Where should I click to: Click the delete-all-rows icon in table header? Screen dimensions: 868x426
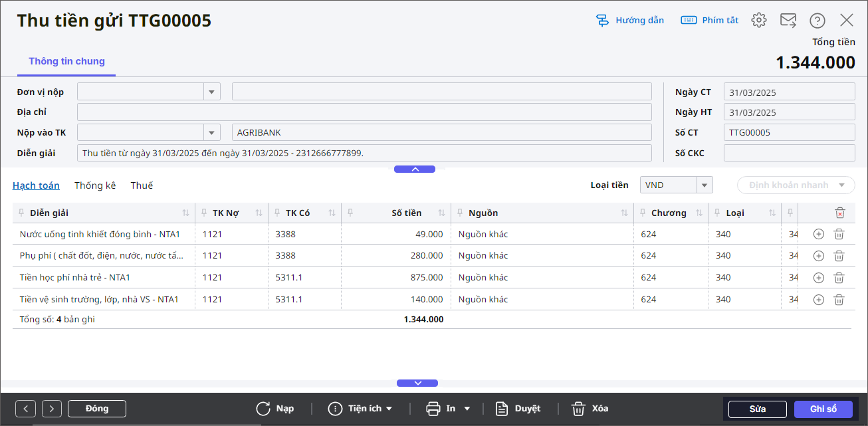pos(839,213)
